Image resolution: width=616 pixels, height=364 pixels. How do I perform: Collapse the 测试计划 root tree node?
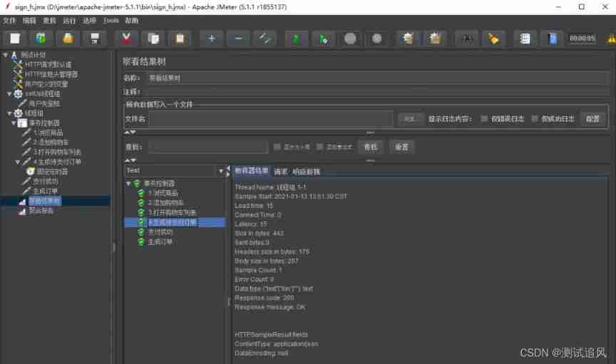point(6,55)
